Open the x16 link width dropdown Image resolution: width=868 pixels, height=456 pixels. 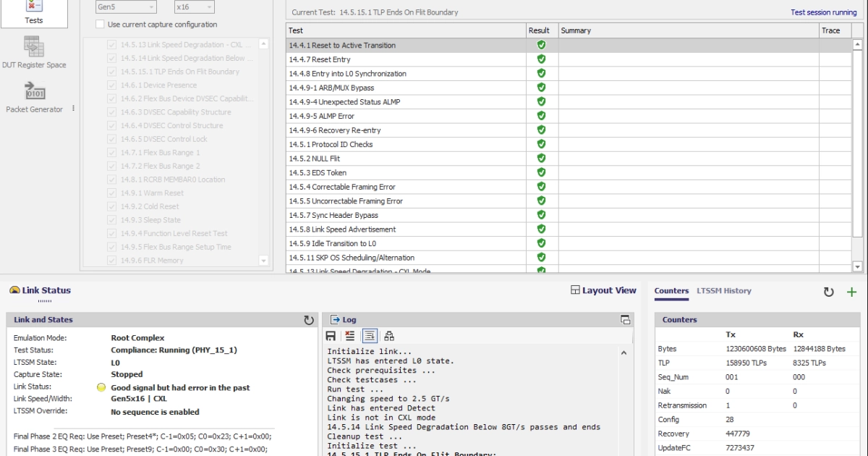(194, 7)
